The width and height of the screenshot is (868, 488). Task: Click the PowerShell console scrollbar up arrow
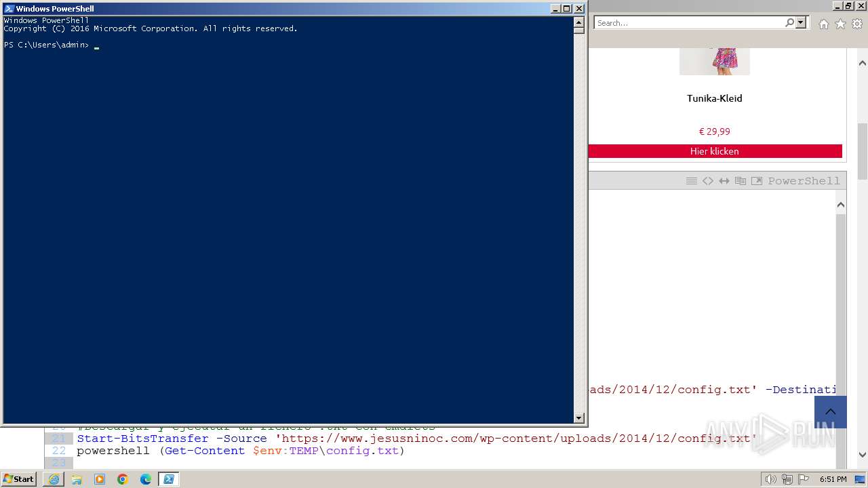pos(579,21)
